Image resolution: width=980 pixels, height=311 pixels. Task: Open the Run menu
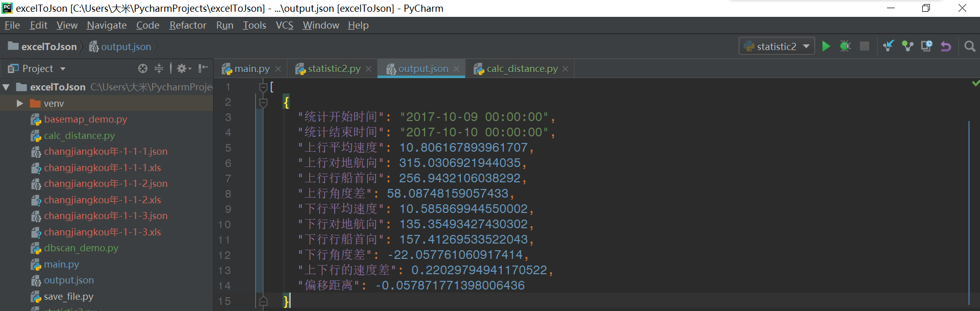[x=225, y=25]
